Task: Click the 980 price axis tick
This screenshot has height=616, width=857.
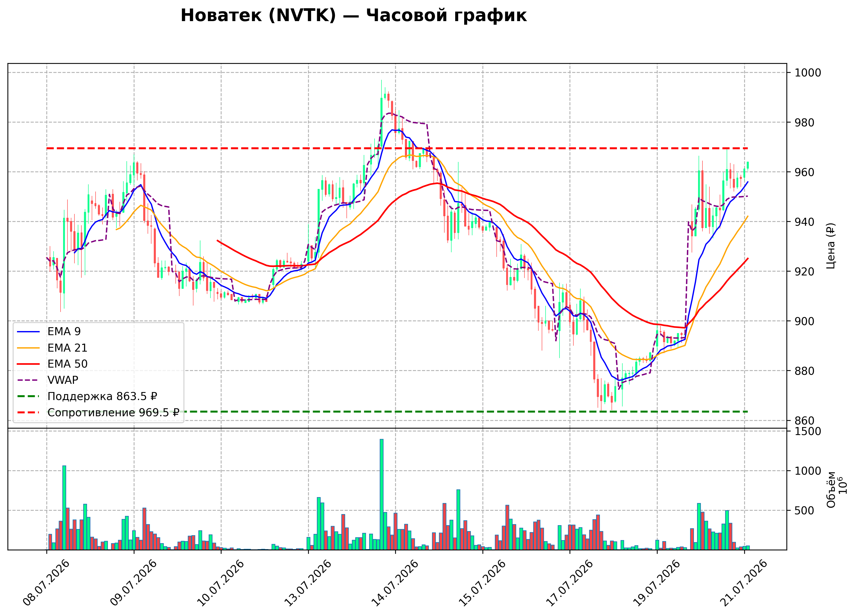Action: click(x=804, y=122)
